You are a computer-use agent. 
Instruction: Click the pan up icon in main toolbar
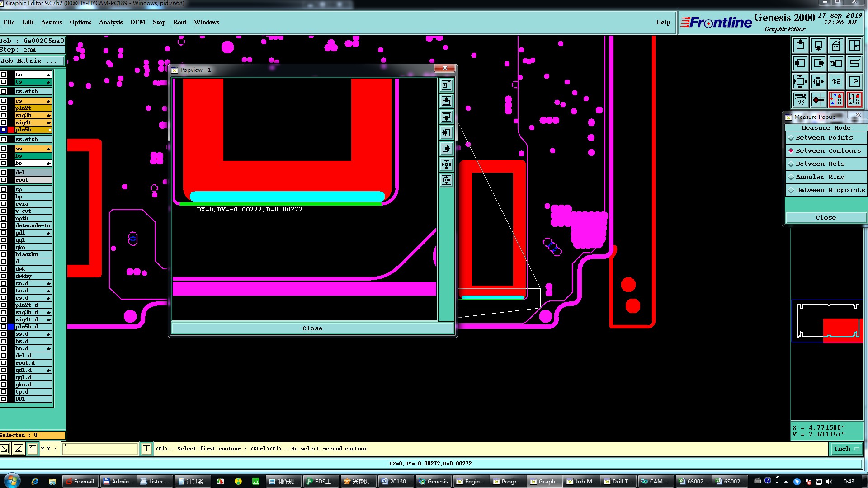(800, 45)
